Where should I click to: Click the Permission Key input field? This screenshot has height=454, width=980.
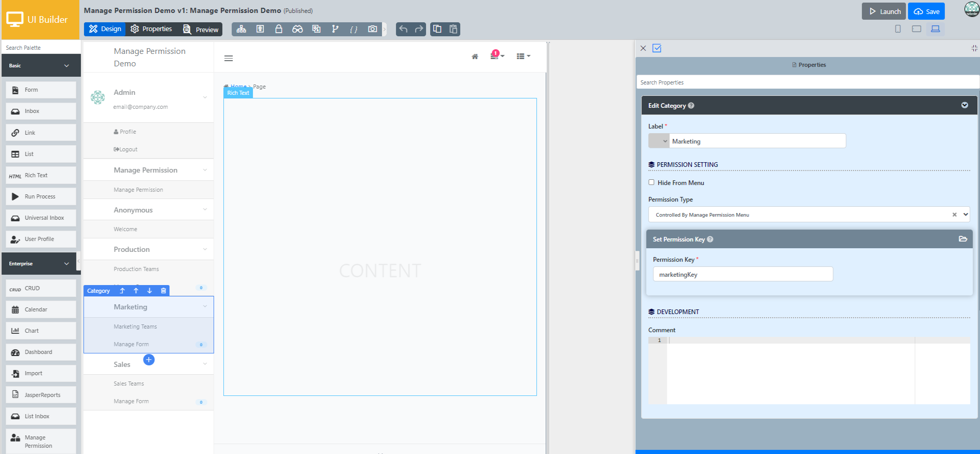coord(743,274)
